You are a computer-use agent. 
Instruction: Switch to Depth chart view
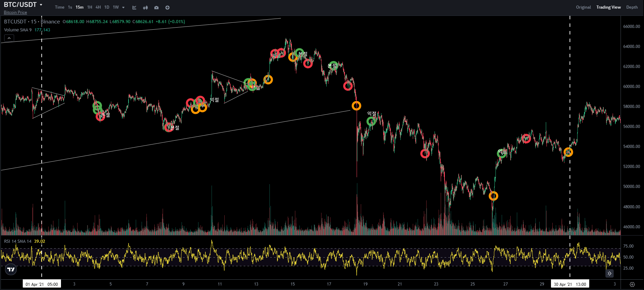(x=632, y=7)
